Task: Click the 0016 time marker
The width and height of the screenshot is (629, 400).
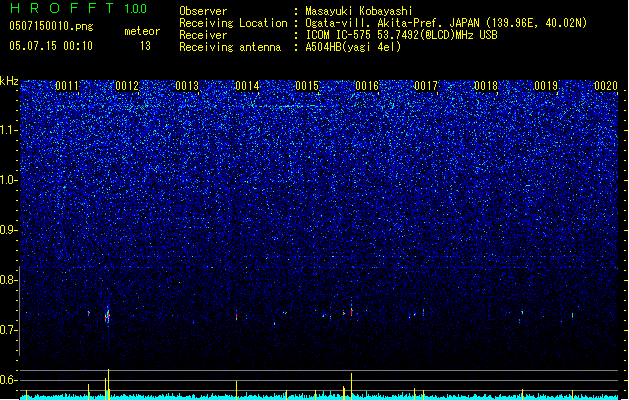Action: [367, 86]
